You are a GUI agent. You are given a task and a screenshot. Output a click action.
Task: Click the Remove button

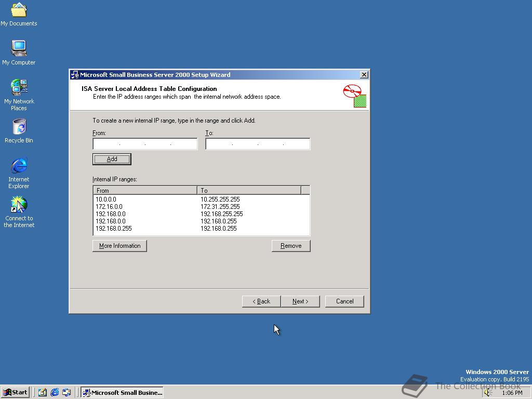point(291,246)
